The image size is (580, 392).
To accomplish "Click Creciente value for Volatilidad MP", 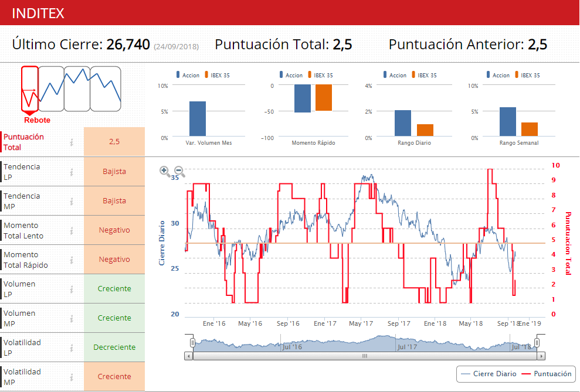I will [114, 377].
